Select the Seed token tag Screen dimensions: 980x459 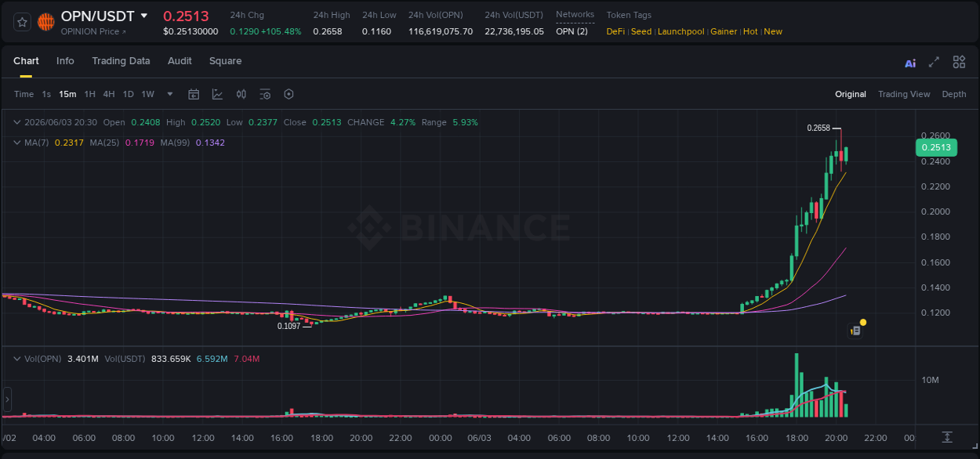coord(641,31)
